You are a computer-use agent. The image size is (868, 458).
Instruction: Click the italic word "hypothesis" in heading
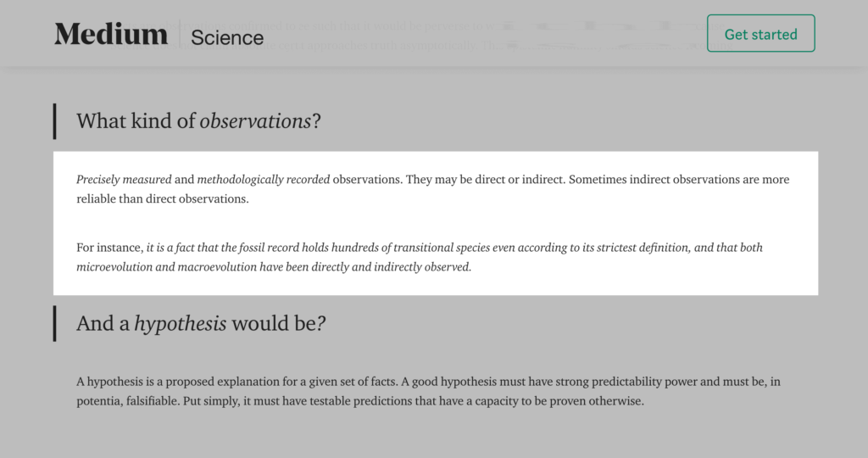tap(180, 323)
